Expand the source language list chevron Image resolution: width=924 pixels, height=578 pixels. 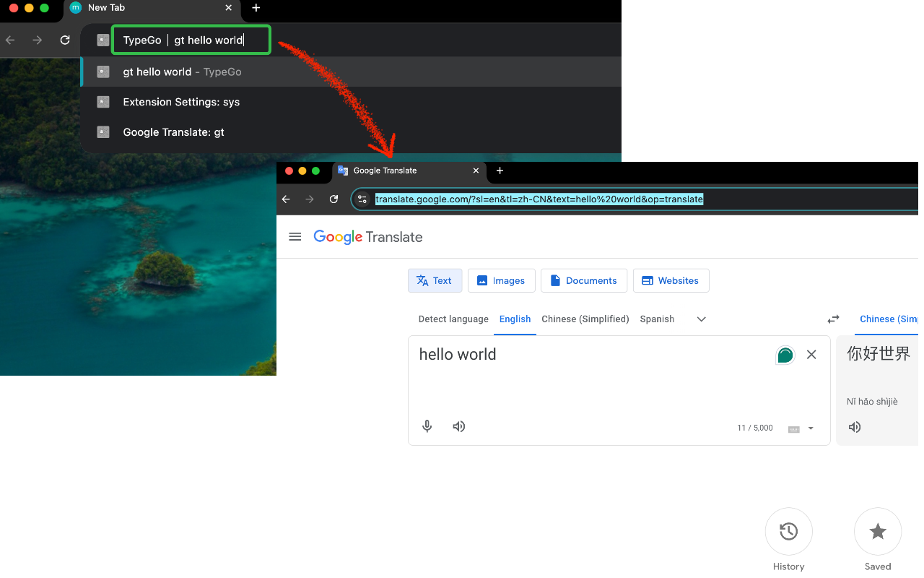pos(701,319)
